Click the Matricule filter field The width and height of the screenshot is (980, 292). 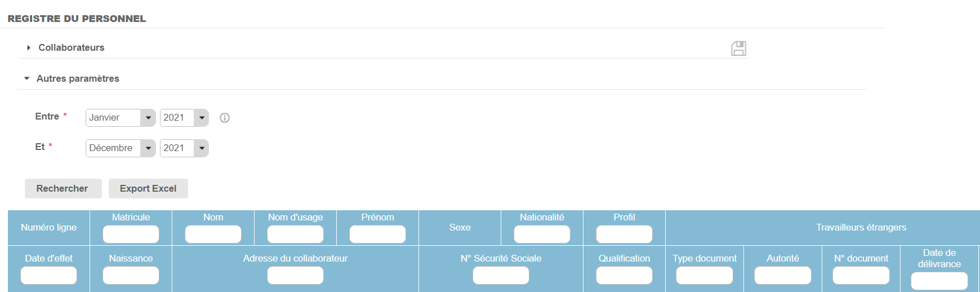point(131,234)
